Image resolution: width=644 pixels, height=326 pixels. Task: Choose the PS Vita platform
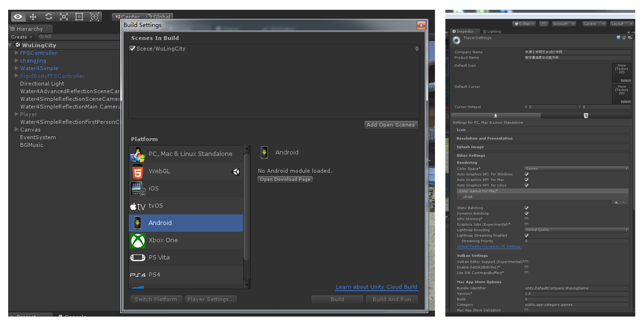point(186,257)
